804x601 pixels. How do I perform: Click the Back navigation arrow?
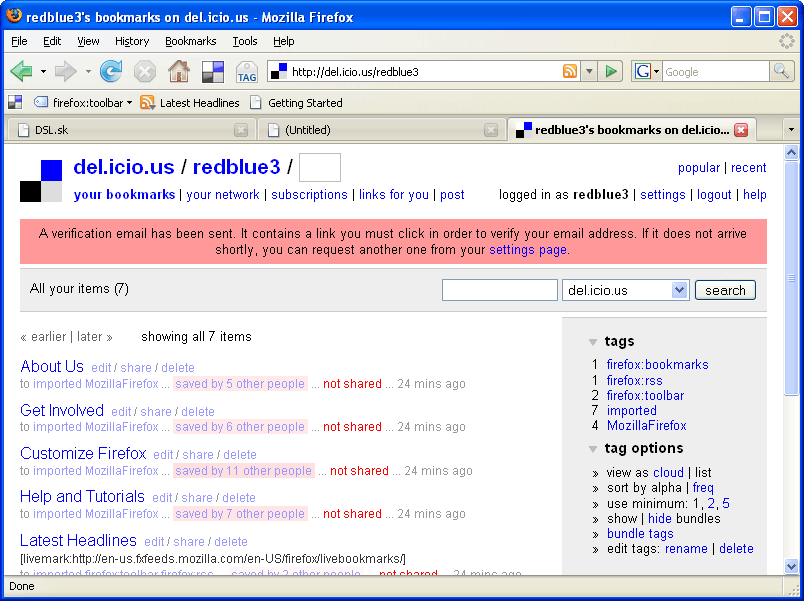click(21, 71)
